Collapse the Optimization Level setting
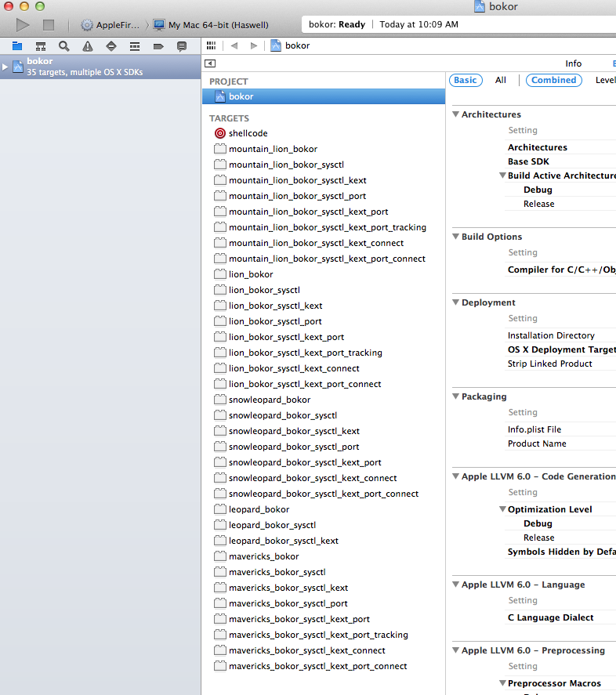The width and height of the screenshot is (616, 695). (502, 509)
